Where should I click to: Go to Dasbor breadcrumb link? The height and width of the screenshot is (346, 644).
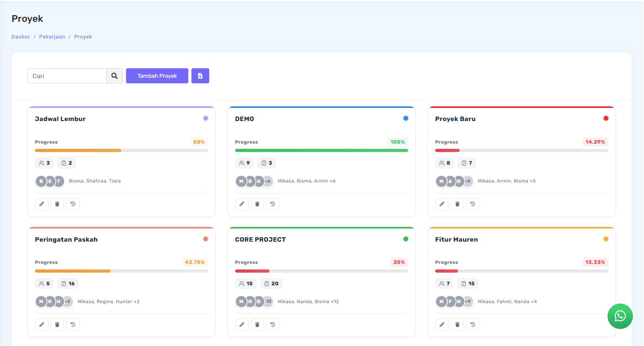pyautogui.click(x=21, y=37)
